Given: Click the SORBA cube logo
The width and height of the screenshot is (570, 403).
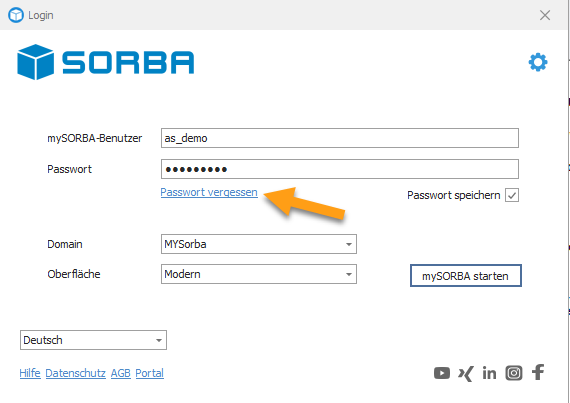Looking at the screenshot, I should (35, 62).
